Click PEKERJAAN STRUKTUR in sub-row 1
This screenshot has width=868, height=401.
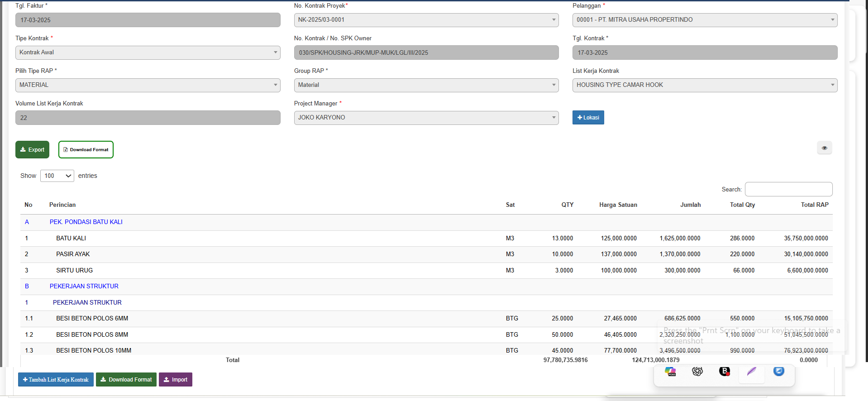coord(87,303)
